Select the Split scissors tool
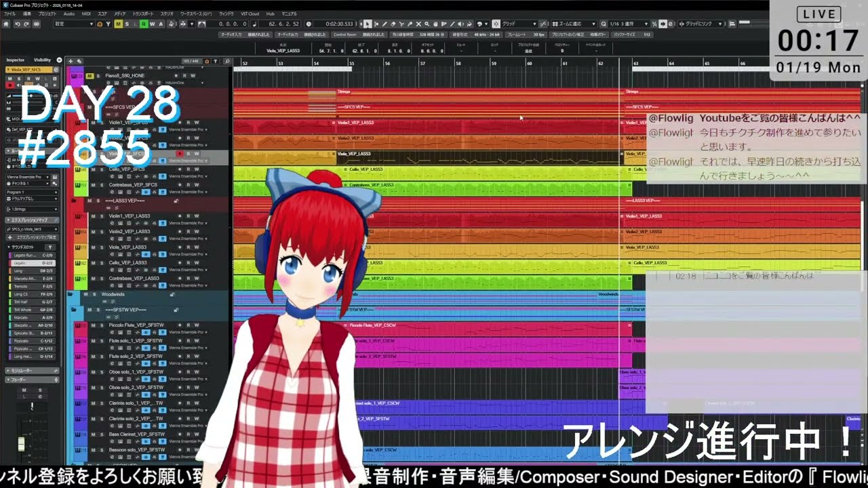Viewport: 868px width, 488px height. click(401, 24)
